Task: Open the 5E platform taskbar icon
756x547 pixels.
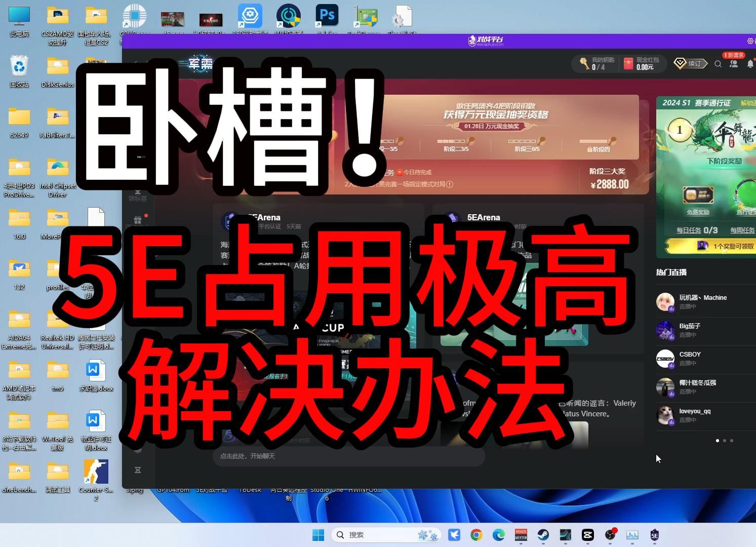Action: click(x=654, y=535)
